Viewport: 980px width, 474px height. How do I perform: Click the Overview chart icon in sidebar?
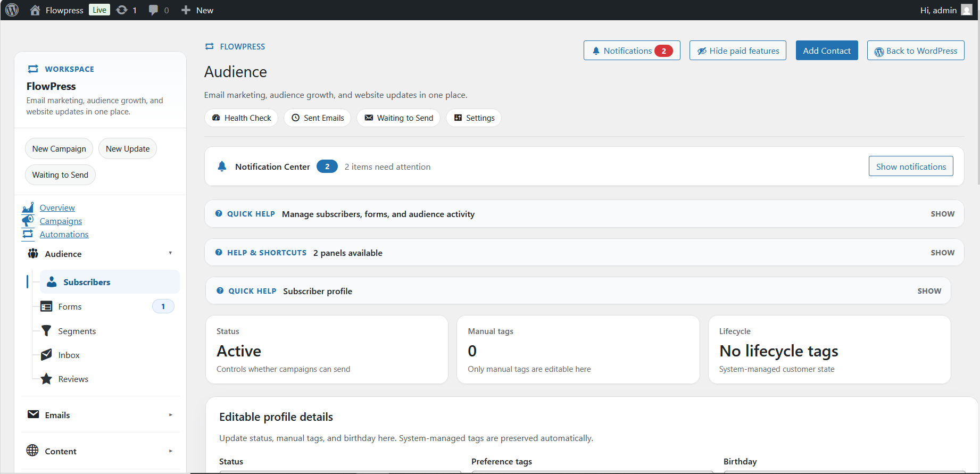pyautogui.click(x=28, y=207)
